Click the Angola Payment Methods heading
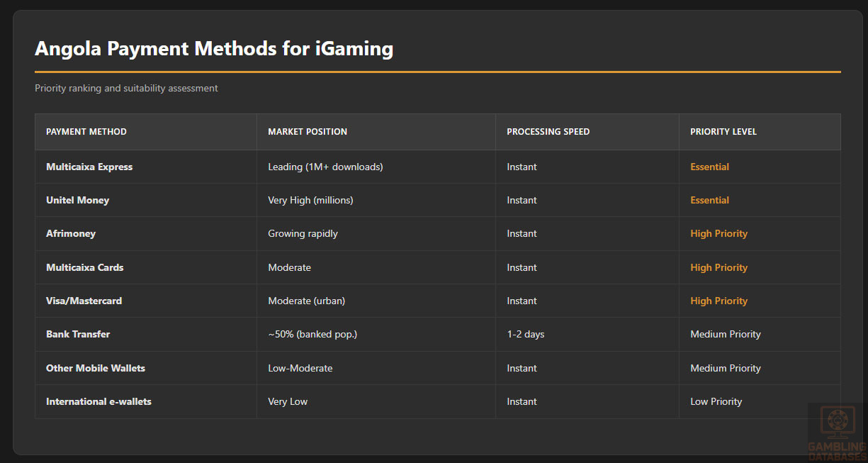Viewport: 868px width, 463px height. 214,49
